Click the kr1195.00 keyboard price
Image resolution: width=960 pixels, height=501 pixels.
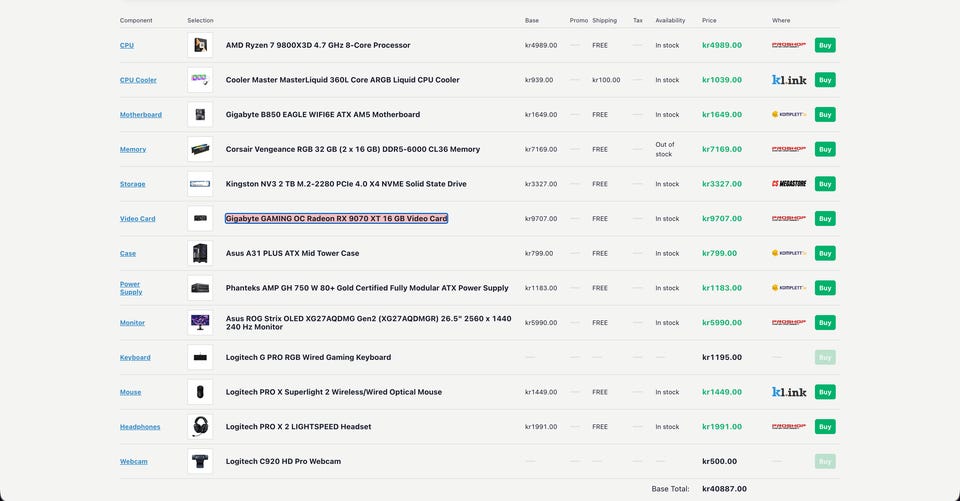(x=722, y=358)
